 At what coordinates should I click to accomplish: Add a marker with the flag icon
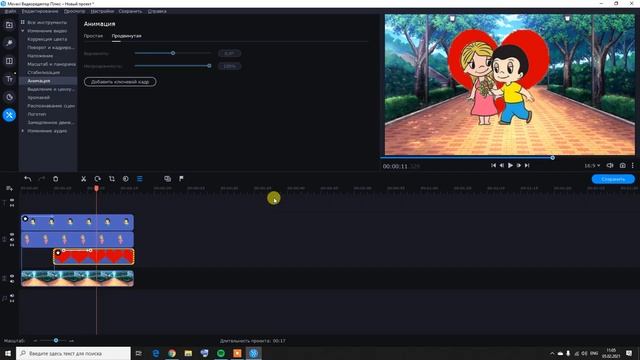(x=181, y=179)
